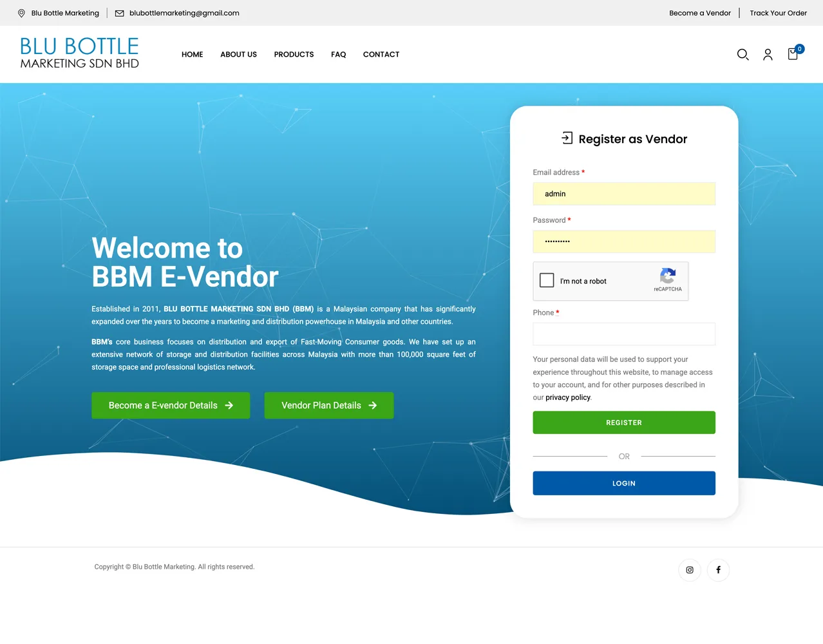Click Become a Vendor link
Image resolution: width=823 pixels, height=644 pixels.
tap(700, 13)
